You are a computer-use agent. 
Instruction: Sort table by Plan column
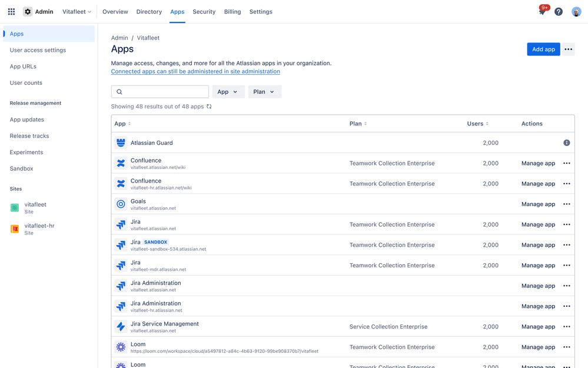pos(358,124)
